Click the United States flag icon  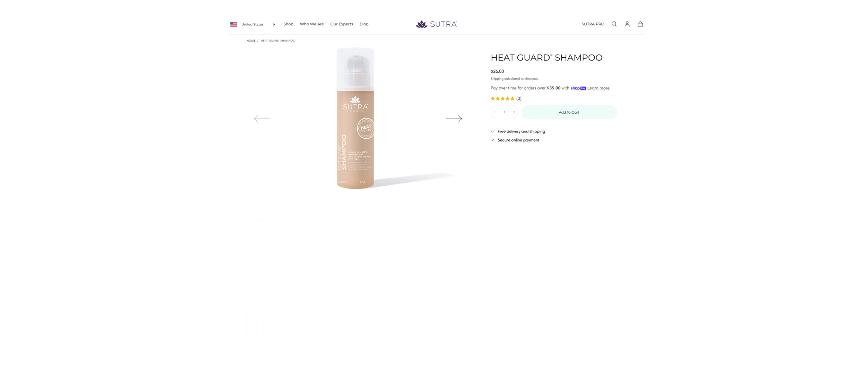(x=234, y=24)
